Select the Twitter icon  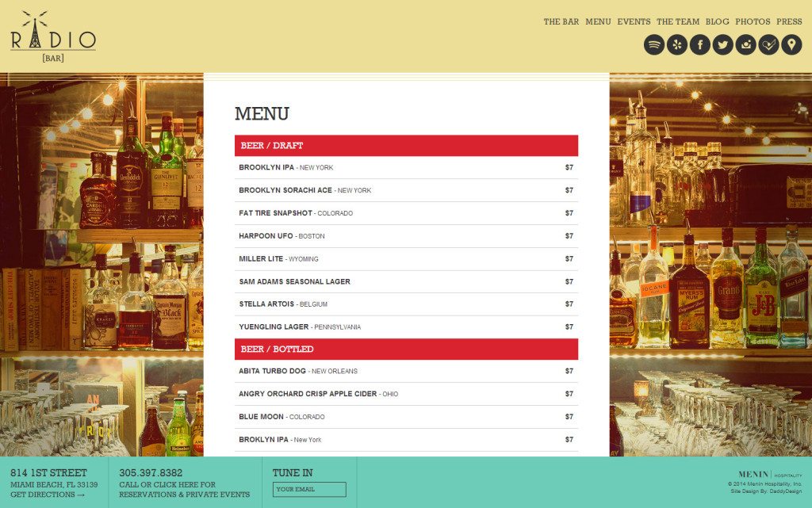[722, 44]
